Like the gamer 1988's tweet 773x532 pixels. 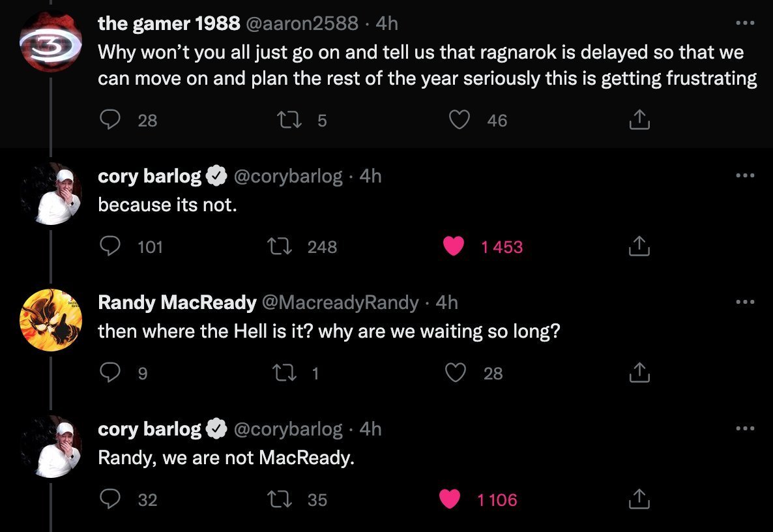click(x=459, y=120)
